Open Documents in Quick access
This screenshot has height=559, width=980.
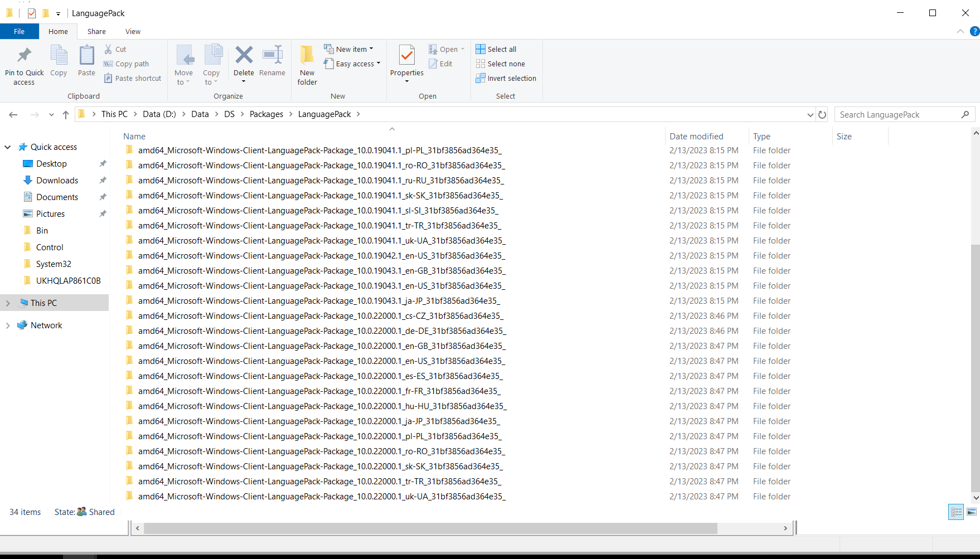57,197
